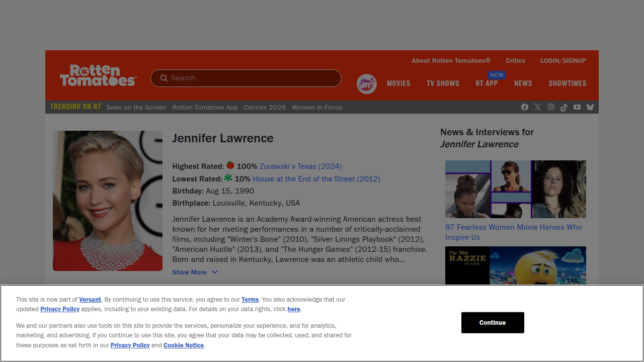Click LOGIN/SIGNUP

pyautogui.click(x=563, y=60)
